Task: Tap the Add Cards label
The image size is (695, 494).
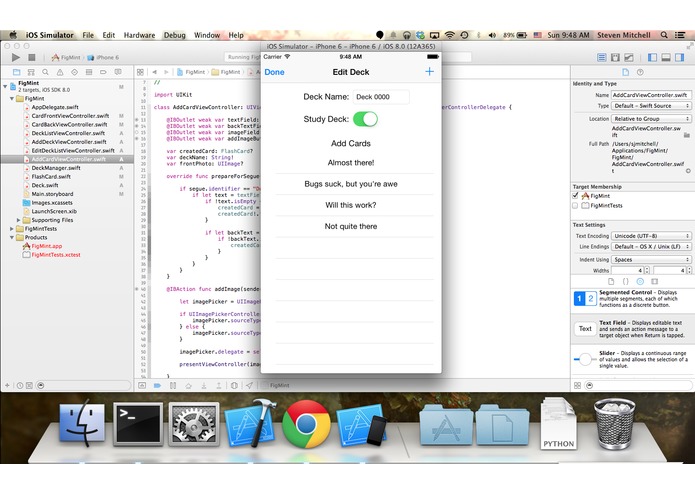Action: click(351, 143)
